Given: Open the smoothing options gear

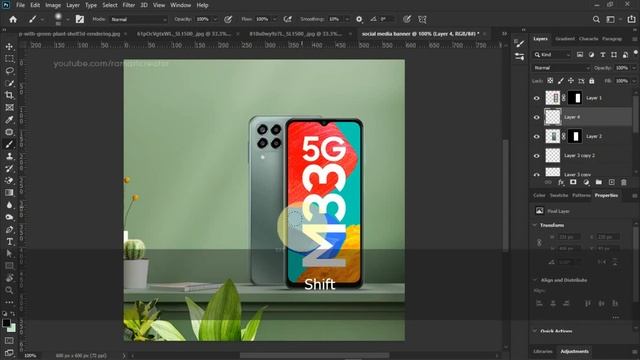Looking at the screenshot, I should click(359, 19).
